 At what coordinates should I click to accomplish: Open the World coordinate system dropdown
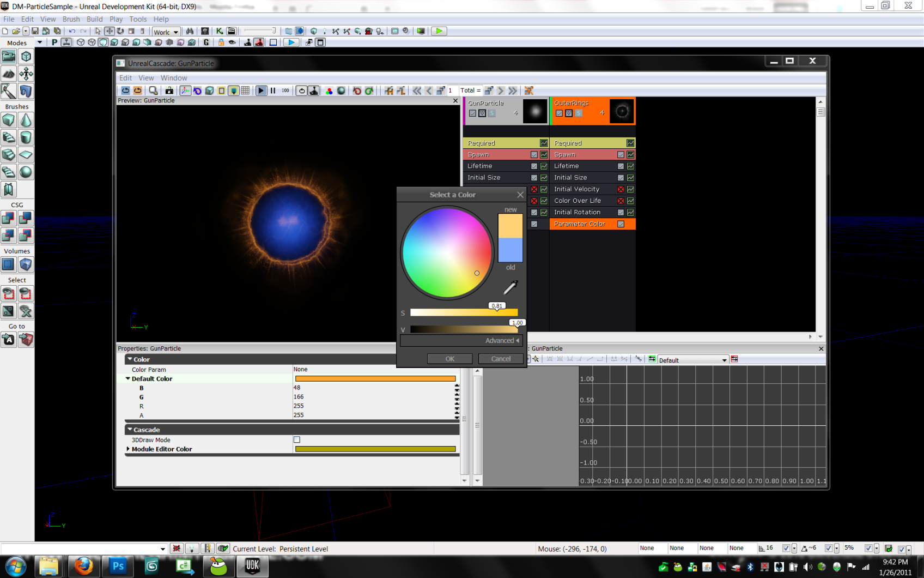tap(166, 32)
